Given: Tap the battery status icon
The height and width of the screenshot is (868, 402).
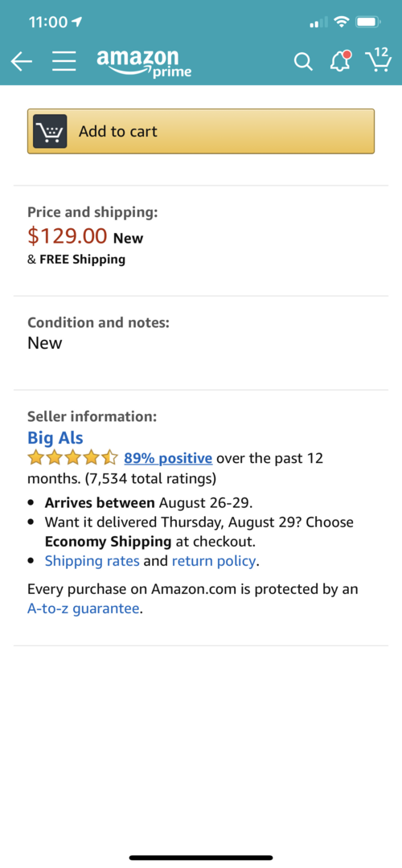Looking at the screenshot, I should click(367, 23).
